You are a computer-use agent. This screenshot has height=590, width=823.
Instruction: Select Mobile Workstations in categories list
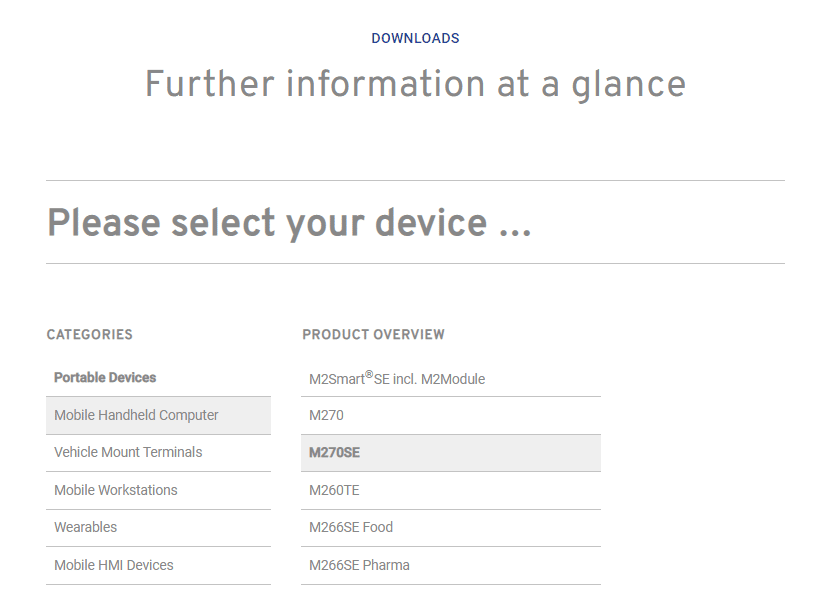pos(158,490)
